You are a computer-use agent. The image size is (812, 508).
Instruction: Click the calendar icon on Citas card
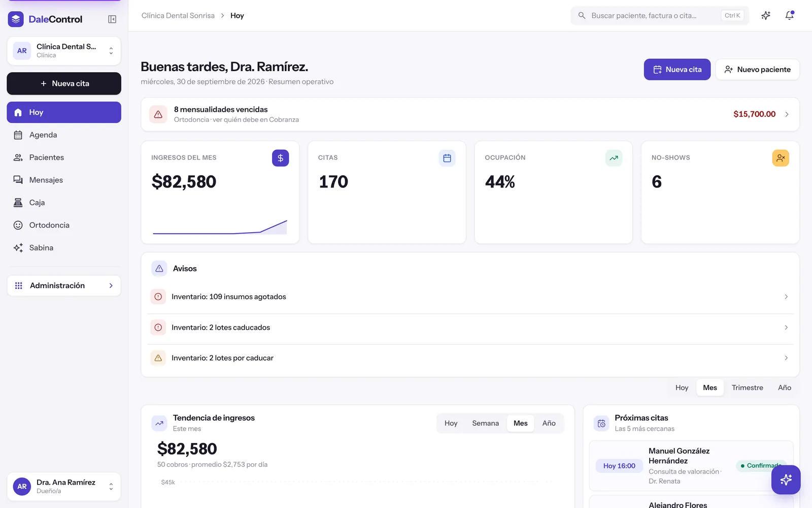tap(447, 158)
